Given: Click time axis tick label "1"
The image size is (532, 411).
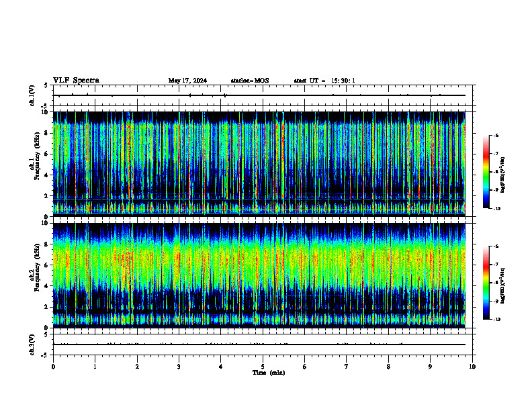Looking at the screenshot, I should (95, 367).
